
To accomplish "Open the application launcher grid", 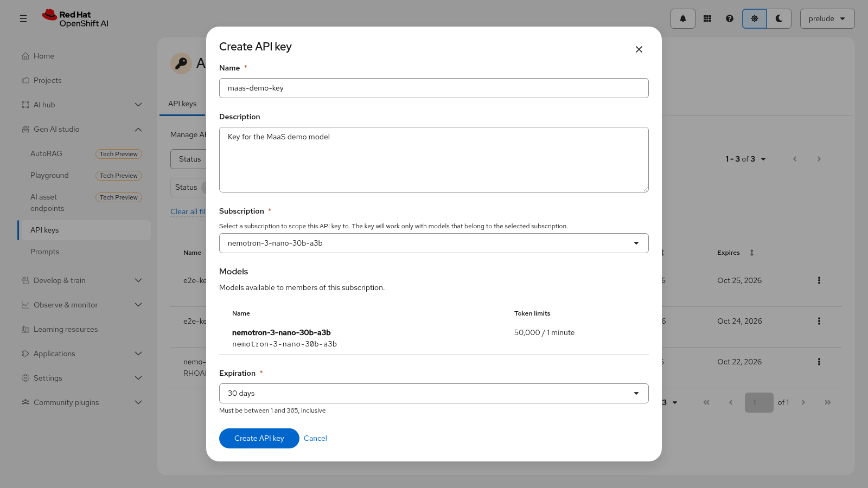I will (707, 18).
